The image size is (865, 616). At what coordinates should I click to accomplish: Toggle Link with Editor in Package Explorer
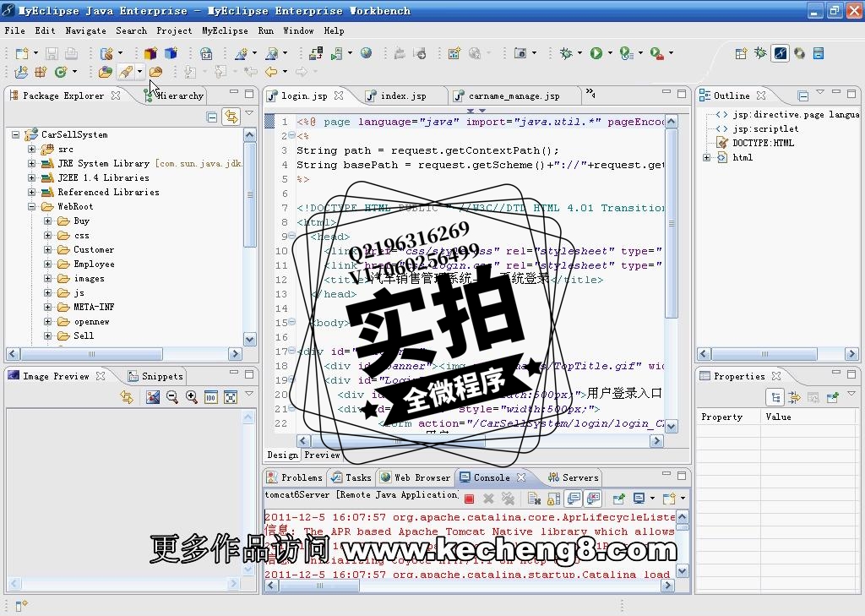231,117
